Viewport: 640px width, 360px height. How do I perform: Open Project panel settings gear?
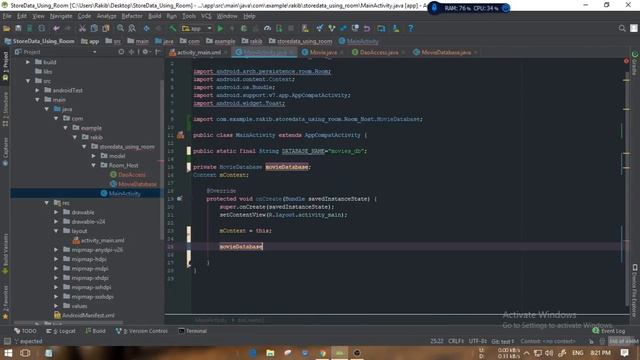pyautogui.click(x=145, y=52)
